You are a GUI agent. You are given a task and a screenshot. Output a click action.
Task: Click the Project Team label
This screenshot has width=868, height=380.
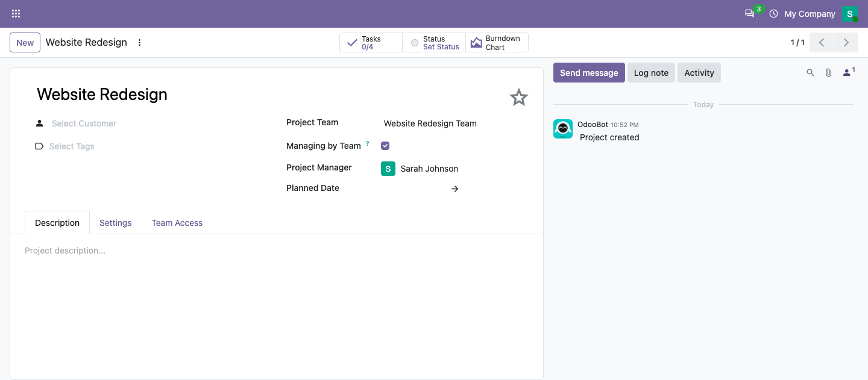coord(312,122)
